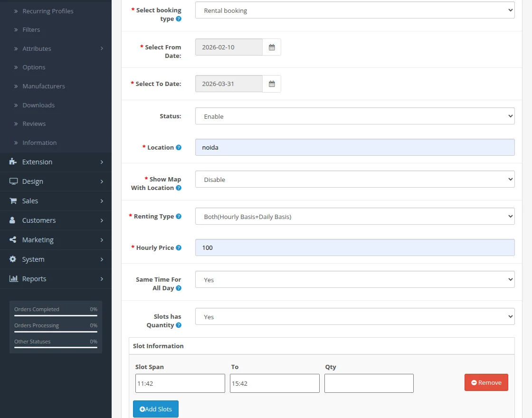Click the Orders Completed progress bar
This screenshot has width=532, height=418.
(56, 315)
